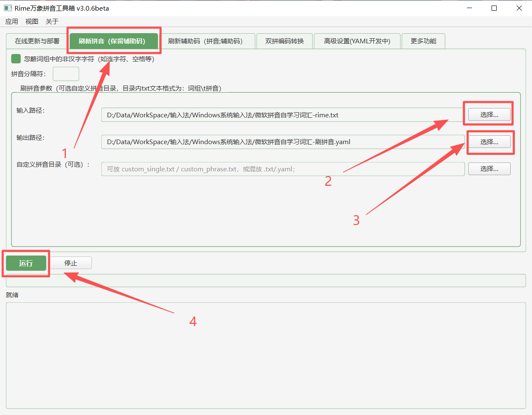Open the 应用 menu
Image resolution: width=532 pixels, height=415 pixels.
pyautogui.click(x=12, y=21)
